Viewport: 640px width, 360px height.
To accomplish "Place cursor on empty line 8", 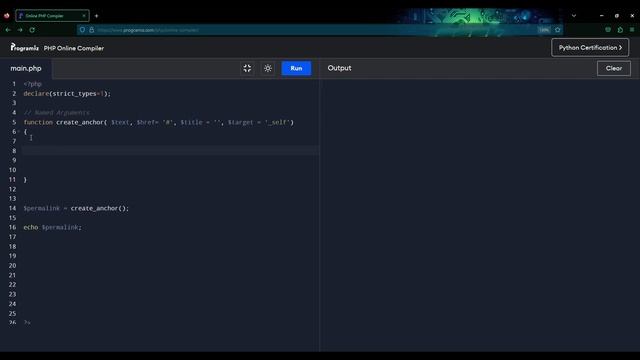I will click(171, 151).
